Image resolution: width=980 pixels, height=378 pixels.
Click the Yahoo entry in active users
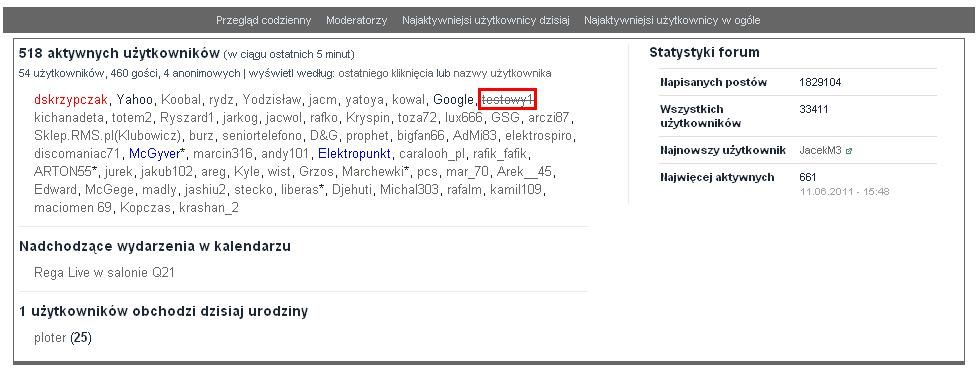134,99
